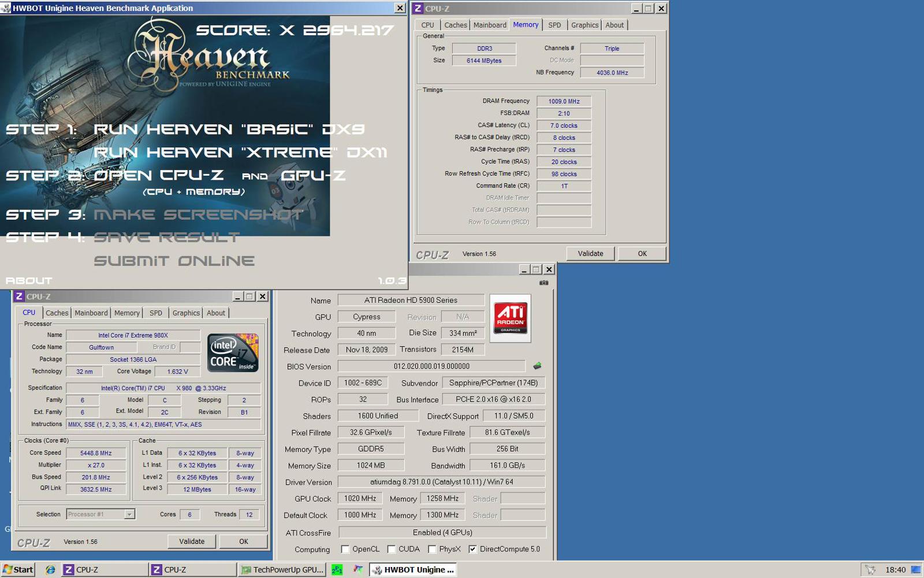Click the Multiplier x 27.0 field
The image size is (924, 578).
(96, 465)
